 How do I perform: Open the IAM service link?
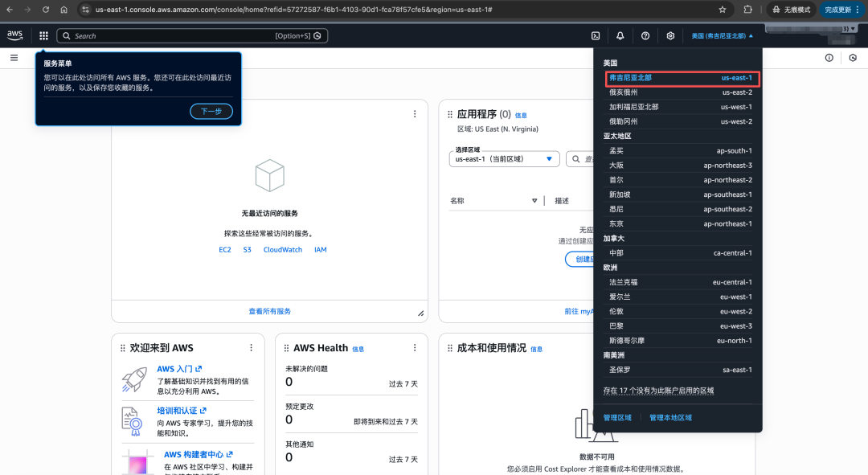(321, 250)
